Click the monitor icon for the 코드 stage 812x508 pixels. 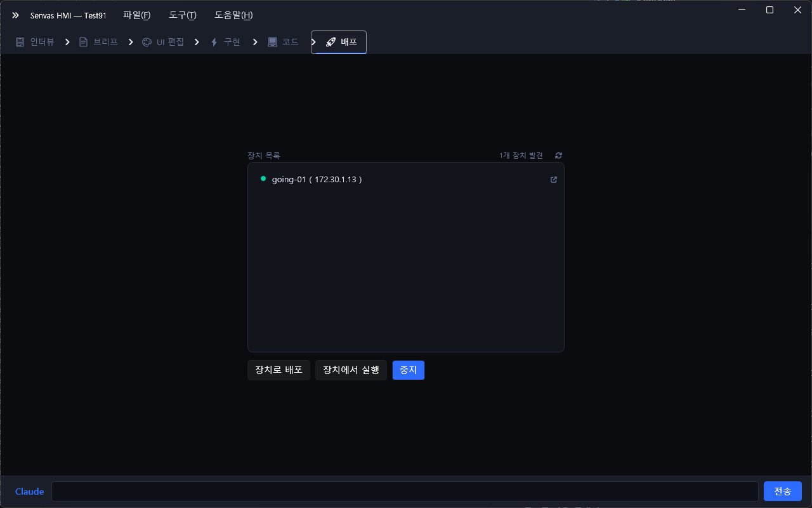click(x=271, y=42)
